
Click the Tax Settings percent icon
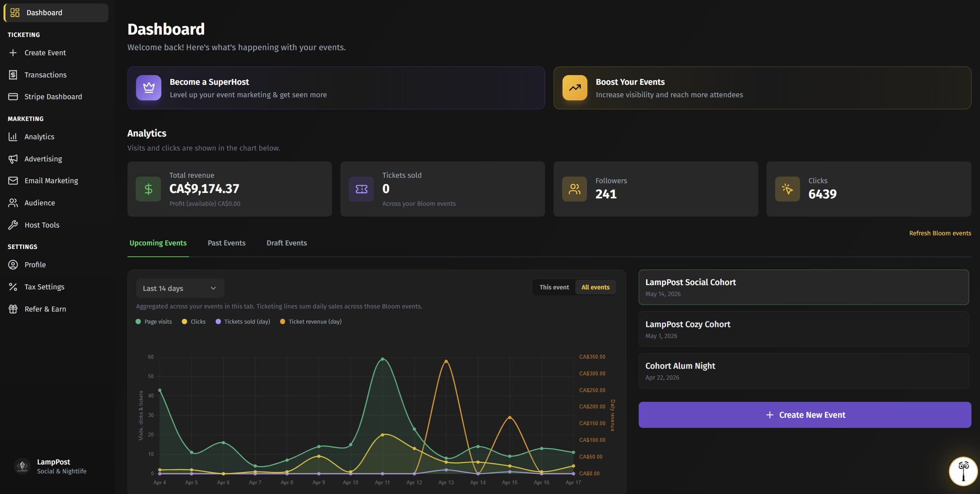click(x=13, y=287)
